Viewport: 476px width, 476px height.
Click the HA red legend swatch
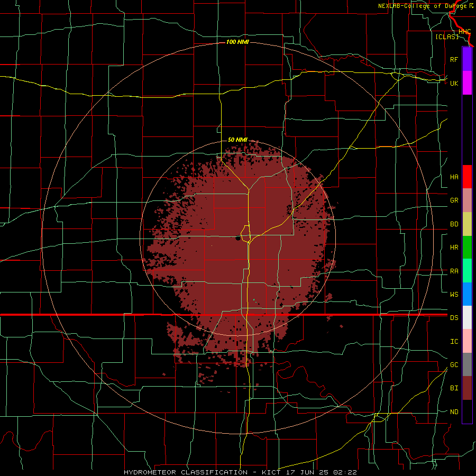tap(467, 177)
